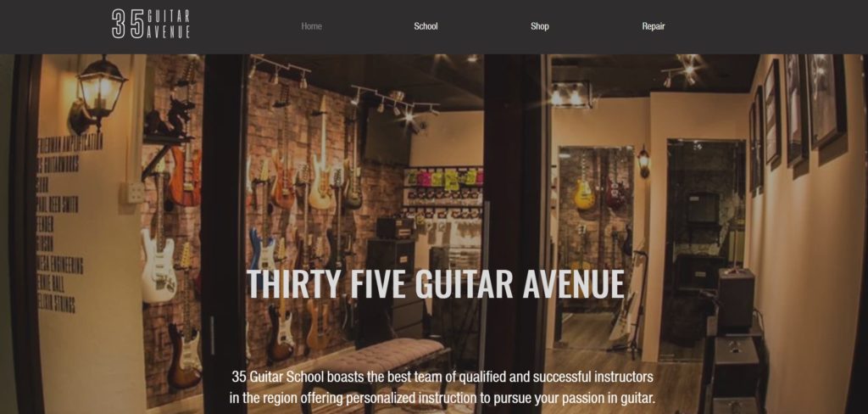Click the THIRTY FIVE GUITAR AVENUE heading

point(435,283)
